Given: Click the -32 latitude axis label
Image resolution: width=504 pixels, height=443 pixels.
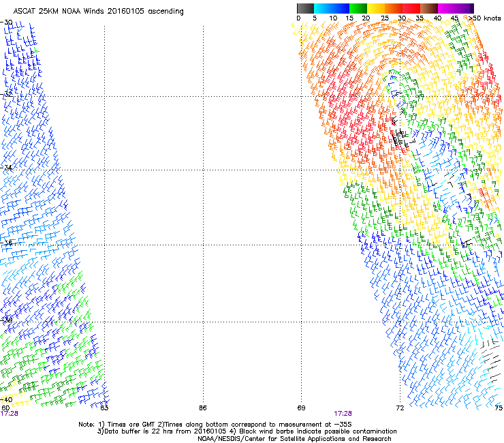Looking at the screenshot, I should click(6, 94).
